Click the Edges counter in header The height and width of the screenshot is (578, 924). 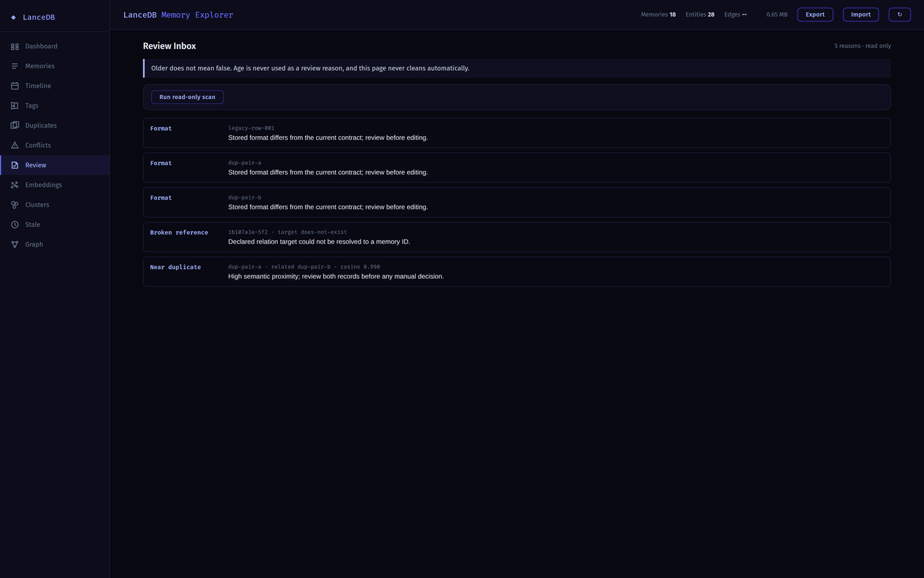735,15
